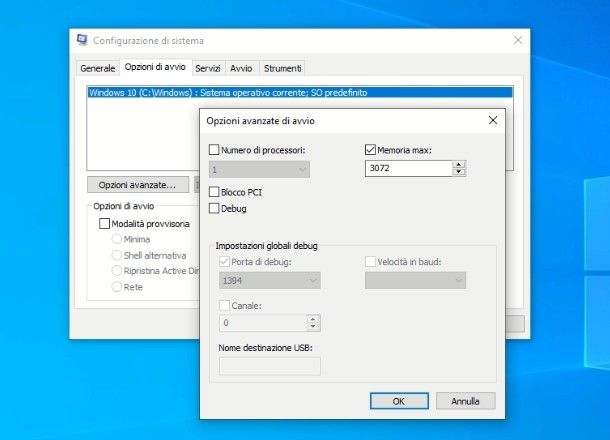Viewport: 610px width, 440px height.
Task: Toggle the Velocità in baud checkbox
Action: tap(370, 261)
